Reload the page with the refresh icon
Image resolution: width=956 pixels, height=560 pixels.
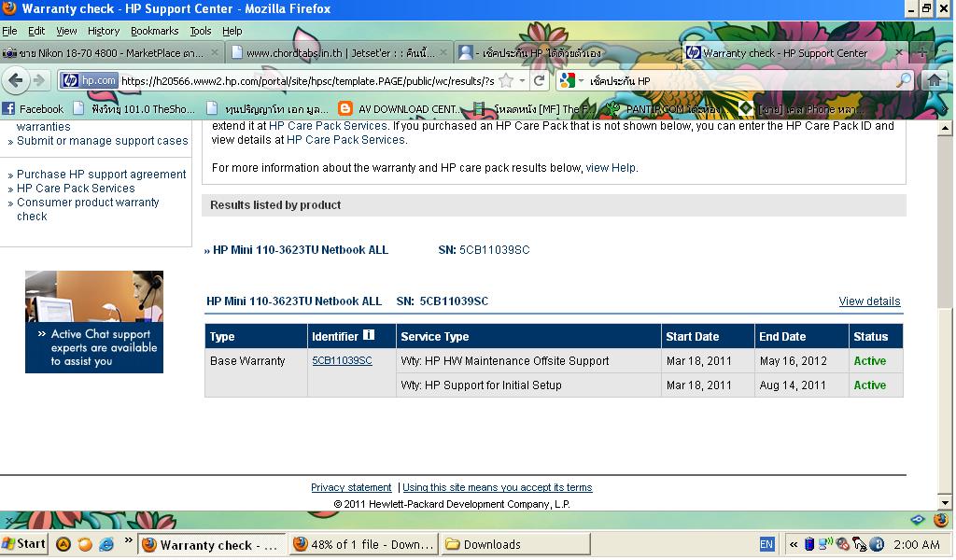click(539, 81)
